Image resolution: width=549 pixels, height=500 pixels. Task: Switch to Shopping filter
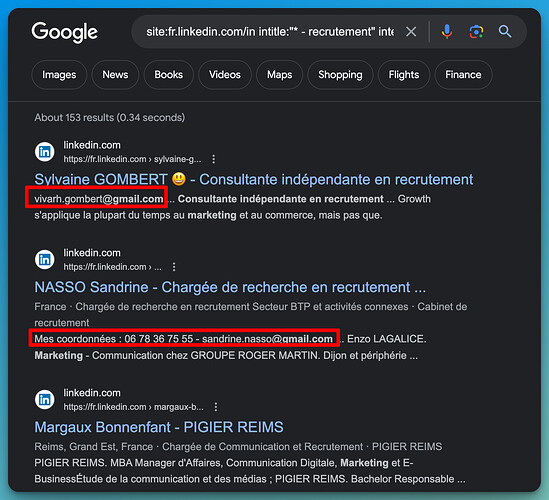(340, 75)
